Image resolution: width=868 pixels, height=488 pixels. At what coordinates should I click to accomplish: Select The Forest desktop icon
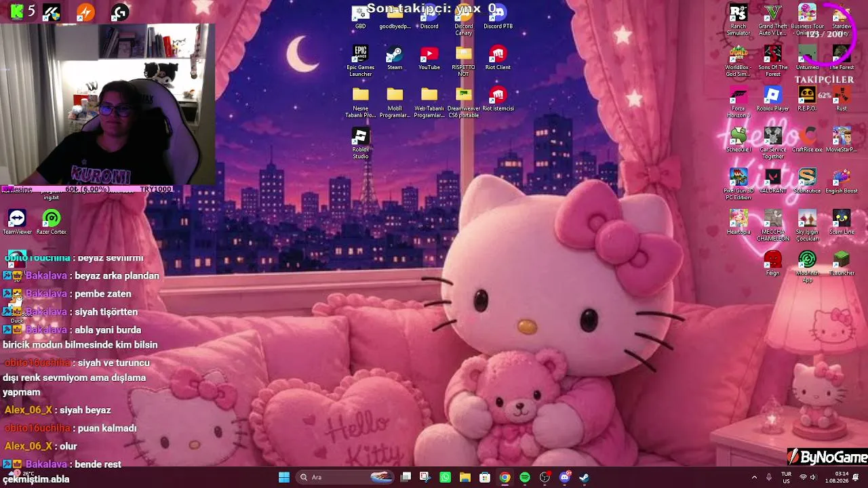(842, 58)
